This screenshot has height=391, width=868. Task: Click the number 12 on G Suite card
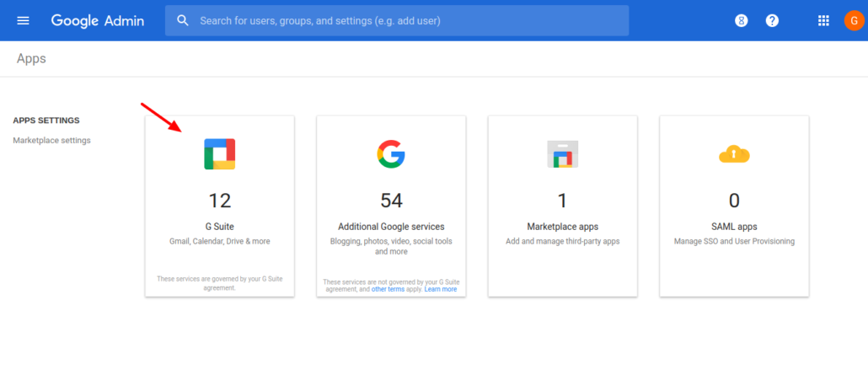tap(220, 200)
